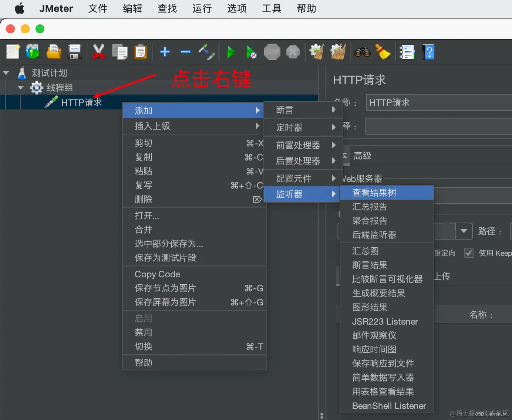Select Copy Code in context menu
The height and width of the screenshot is (420, 512).
(195, 274)
